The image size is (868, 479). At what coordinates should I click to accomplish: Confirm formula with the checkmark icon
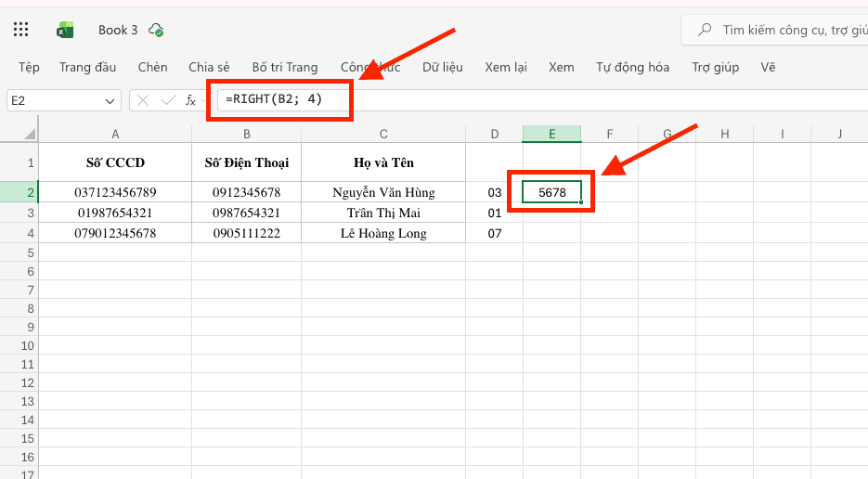168,100
